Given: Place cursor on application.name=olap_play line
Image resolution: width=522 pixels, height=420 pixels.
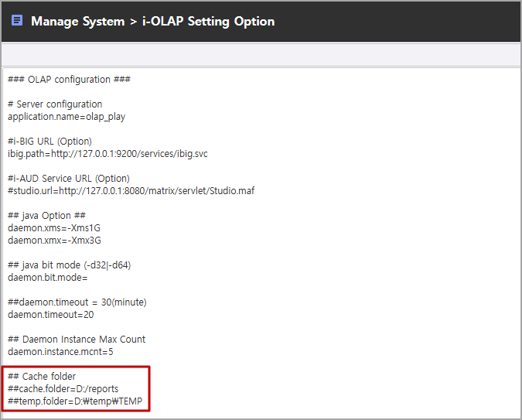Looking at the screenshot, I should (67, 117).
